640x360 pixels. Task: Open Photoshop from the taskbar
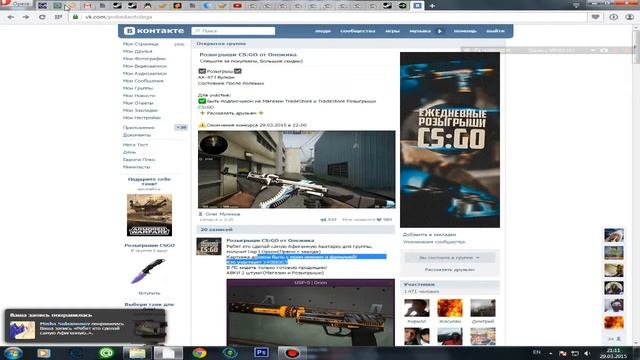(x=261, y=353)
